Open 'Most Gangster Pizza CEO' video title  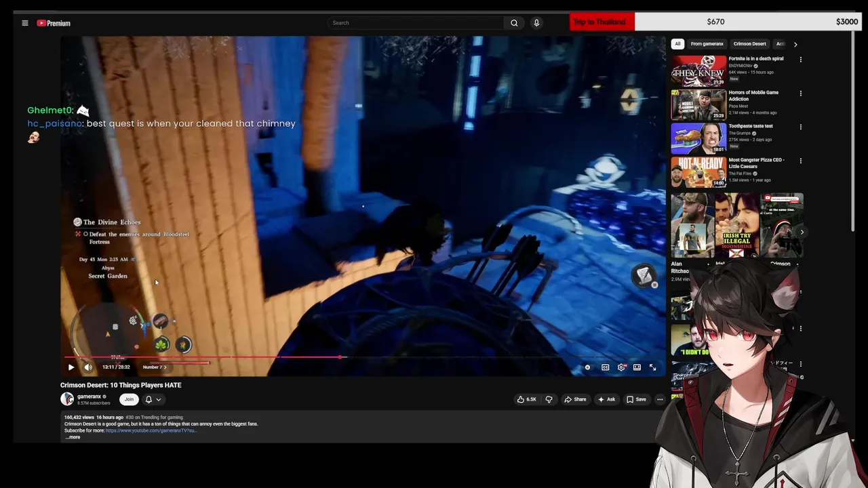point(756,163)
